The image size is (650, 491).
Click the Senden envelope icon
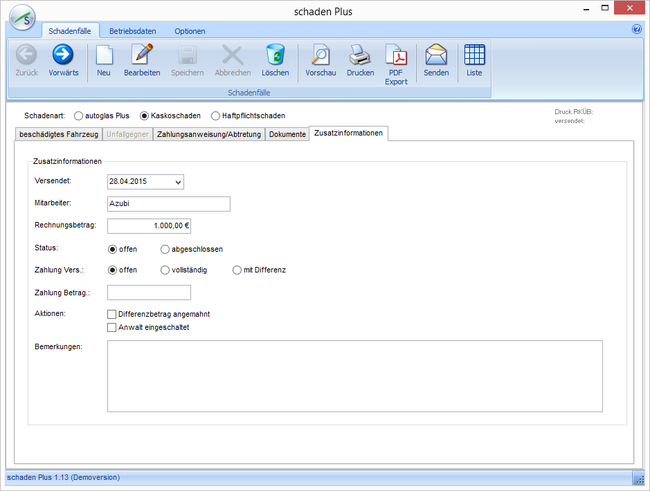tap(436, 56)
